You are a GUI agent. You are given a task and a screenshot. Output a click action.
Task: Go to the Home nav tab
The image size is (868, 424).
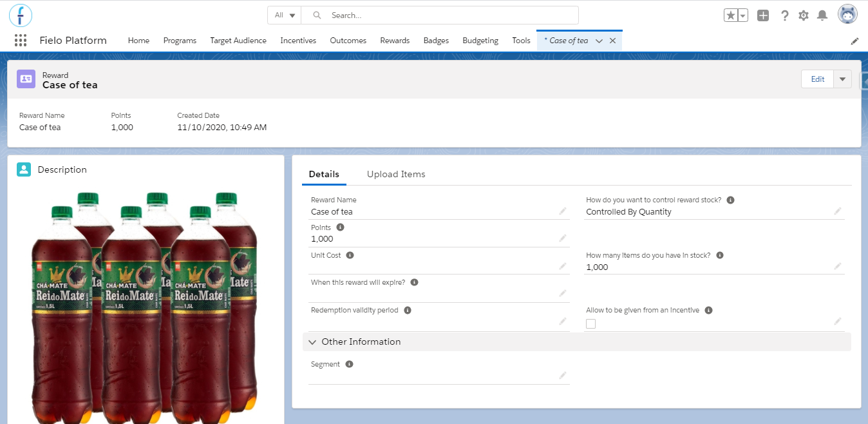[x=138, y=41]
